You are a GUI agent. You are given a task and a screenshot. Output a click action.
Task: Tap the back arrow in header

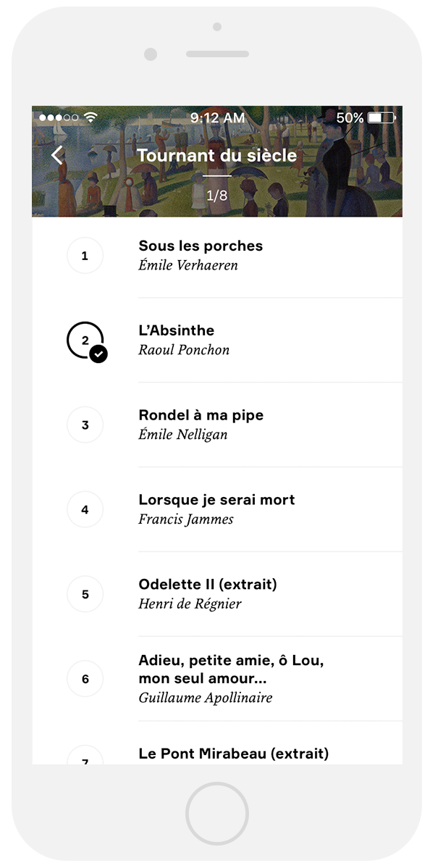coord(57,156)
